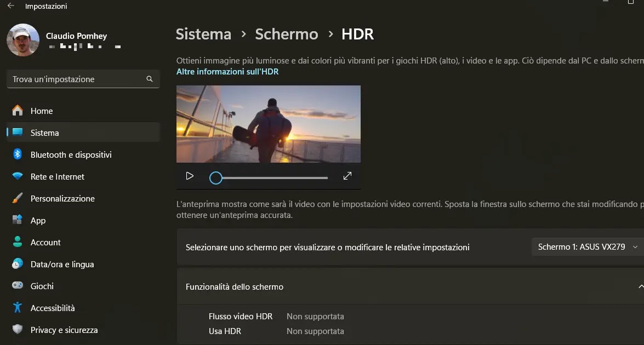This screenshot has height=345, width=644.
Task: Open Home from the sidebar
Action: 42,111
